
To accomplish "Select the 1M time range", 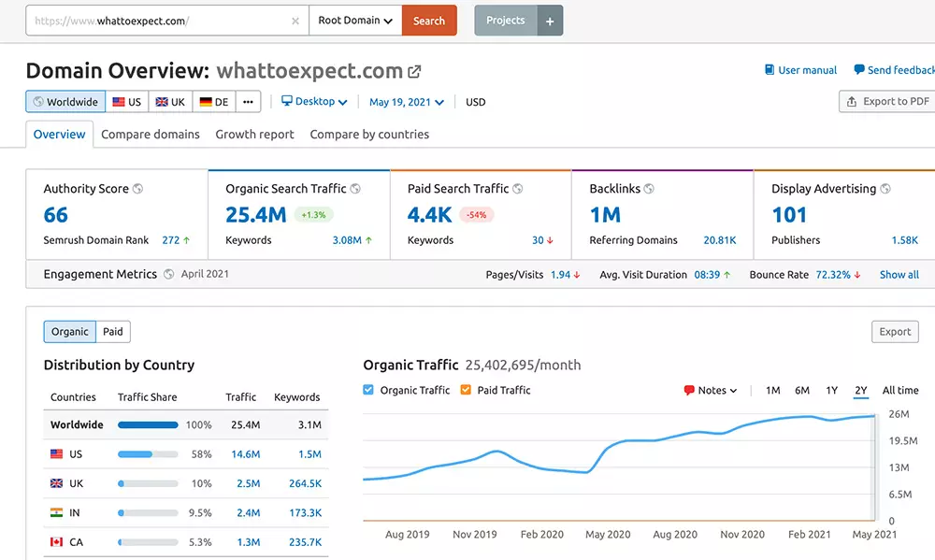I will pos(773,391).
